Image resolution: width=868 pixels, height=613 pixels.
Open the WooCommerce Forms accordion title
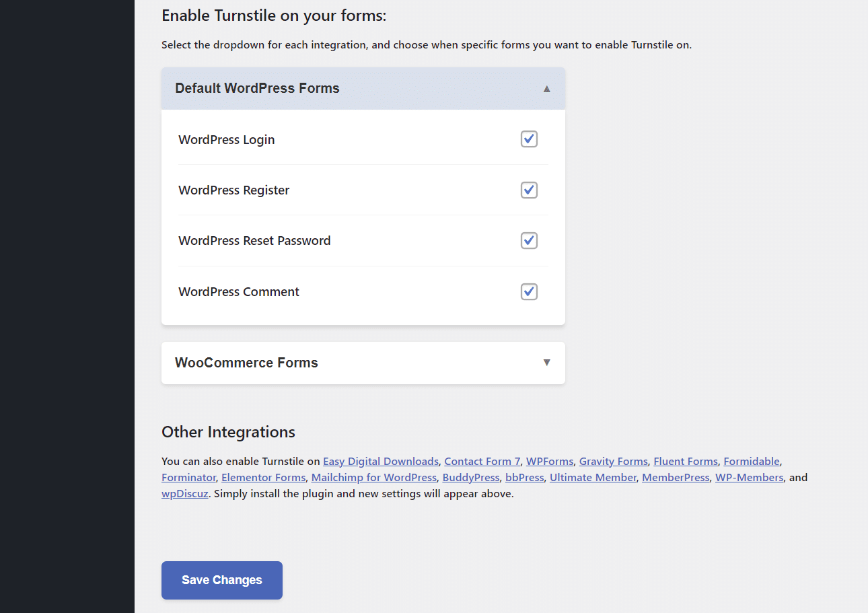(246, 363)
